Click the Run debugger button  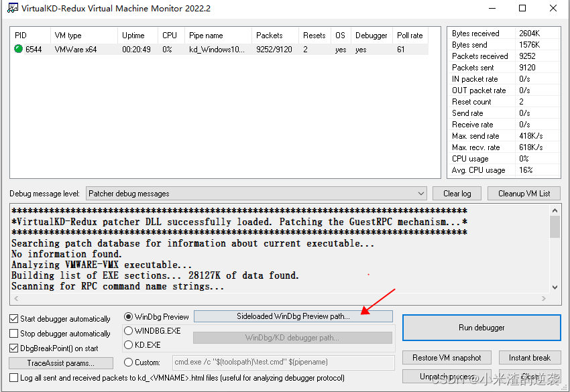(x=481, y=328)
